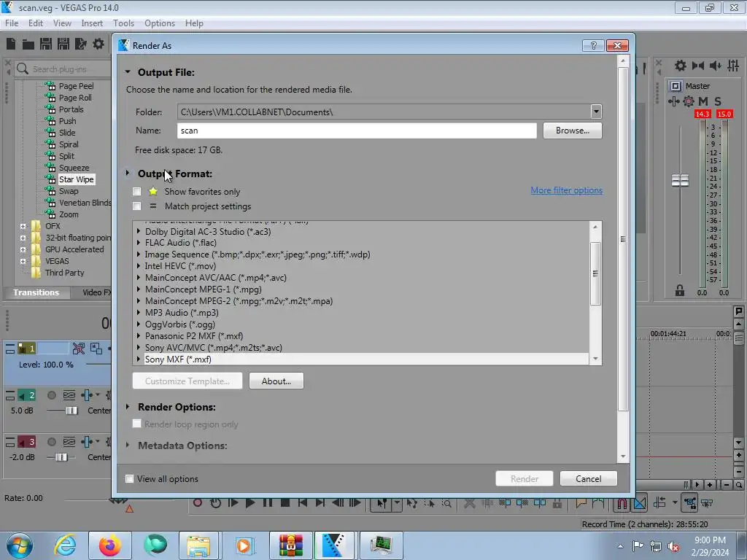Click the Master volume fader handle
This screenshot has height=560, width=747.
click(680, 180)
